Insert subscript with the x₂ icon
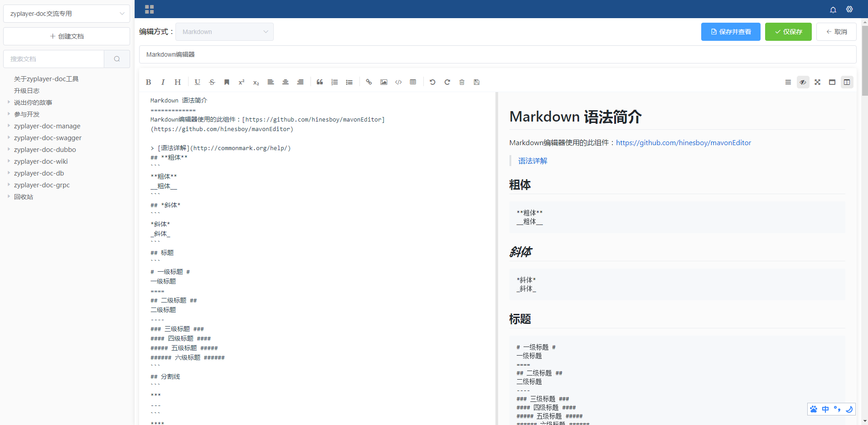The height and width of the screenshot is (425, 868). [x=256, y=82]
